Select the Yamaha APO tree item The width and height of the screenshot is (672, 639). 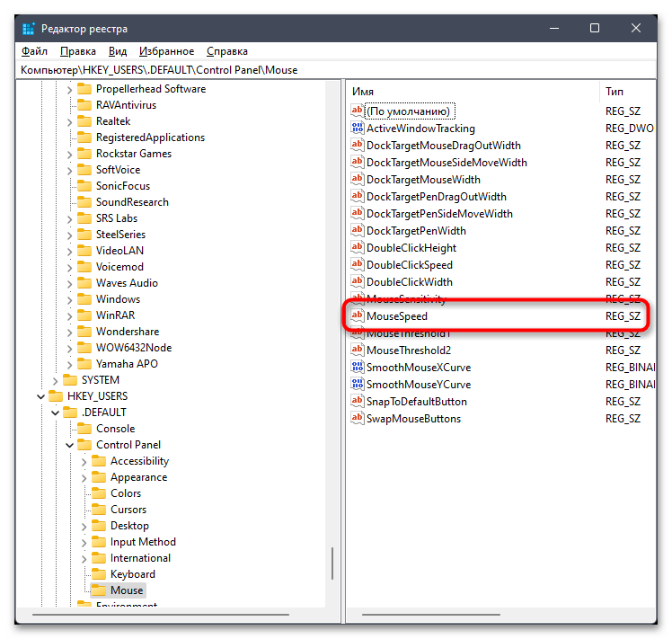127,364
